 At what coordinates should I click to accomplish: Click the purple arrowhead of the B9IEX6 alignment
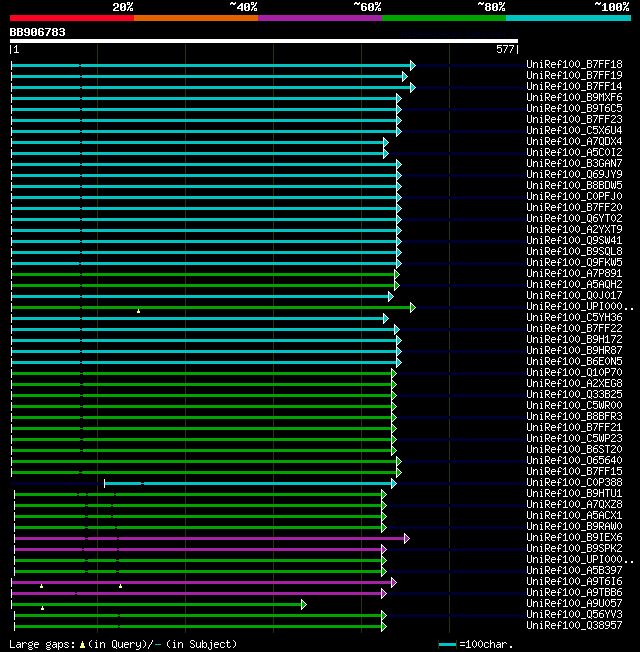[407, 538]
